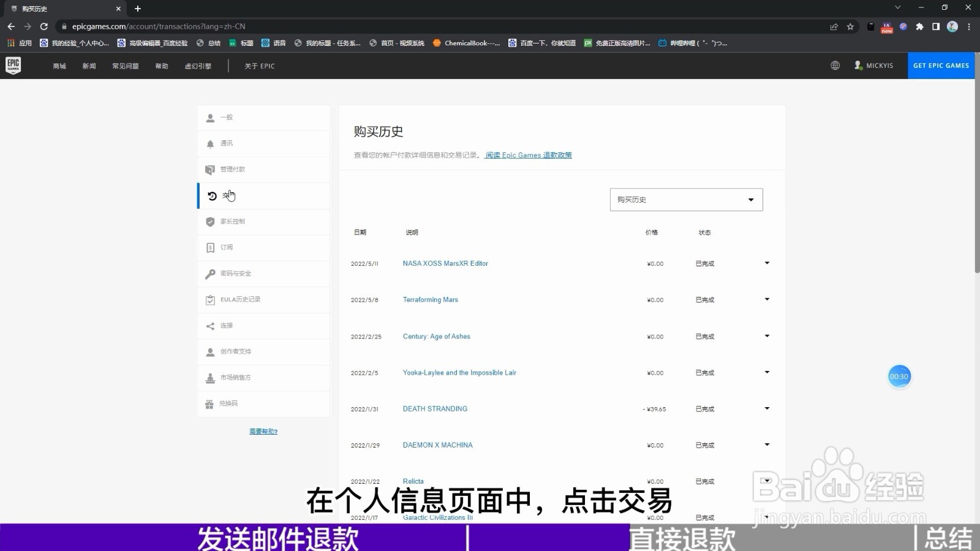Screen dimensions: 980x551
Task: Open the 市场销售方 marketplace seller section
Action: click(x=263, y=378)
